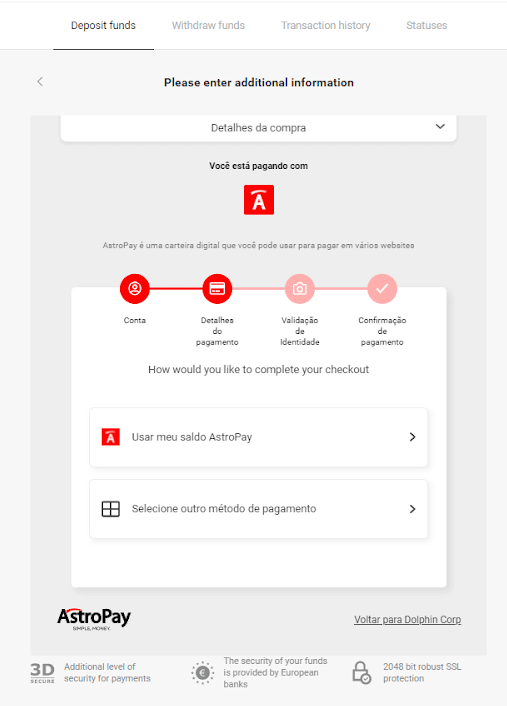
Task: Click the red AstroPay logo square
Action: 259,199
